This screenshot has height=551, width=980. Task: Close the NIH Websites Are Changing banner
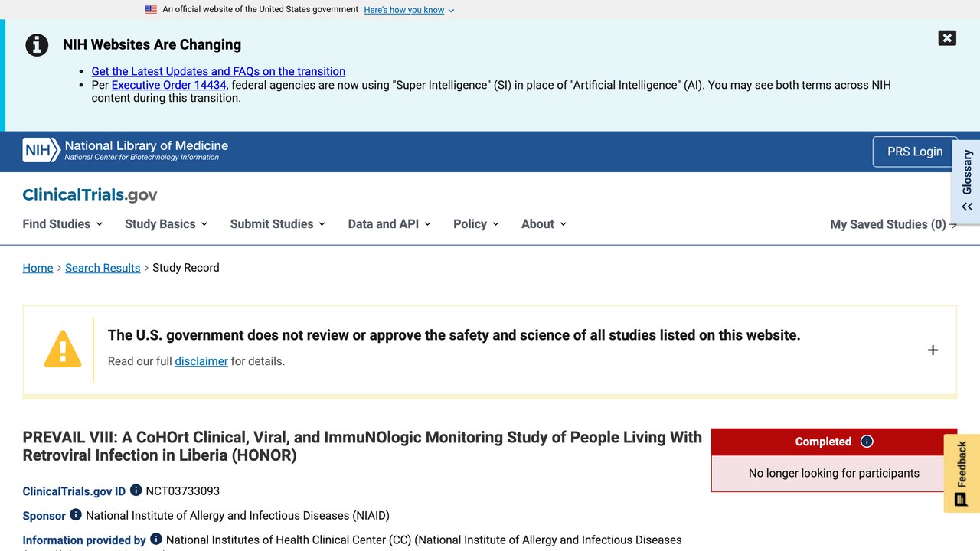point(947,38)
